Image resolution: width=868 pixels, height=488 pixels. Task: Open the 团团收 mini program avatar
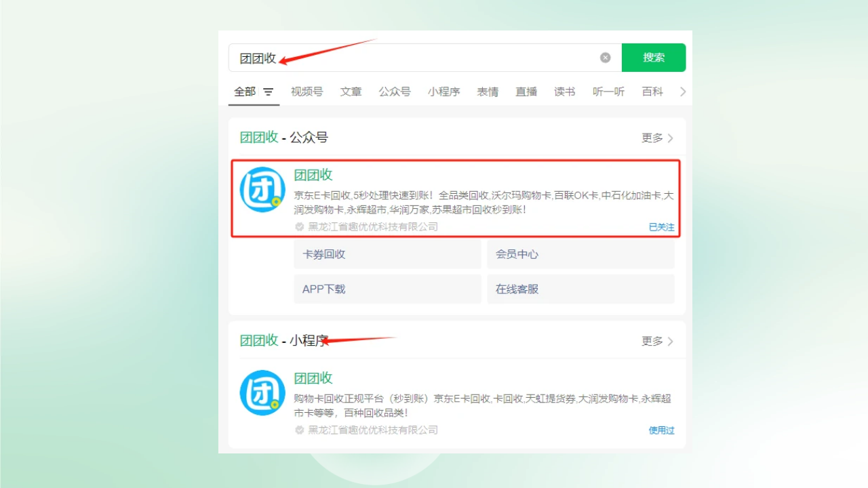coord(262,392)
